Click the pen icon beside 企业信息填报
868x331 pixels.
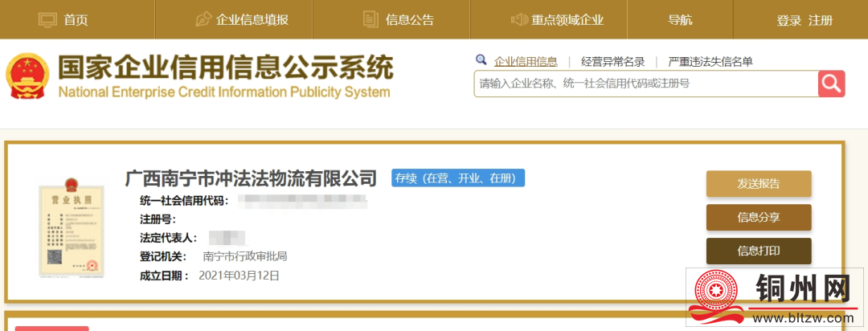pos(203,20)
